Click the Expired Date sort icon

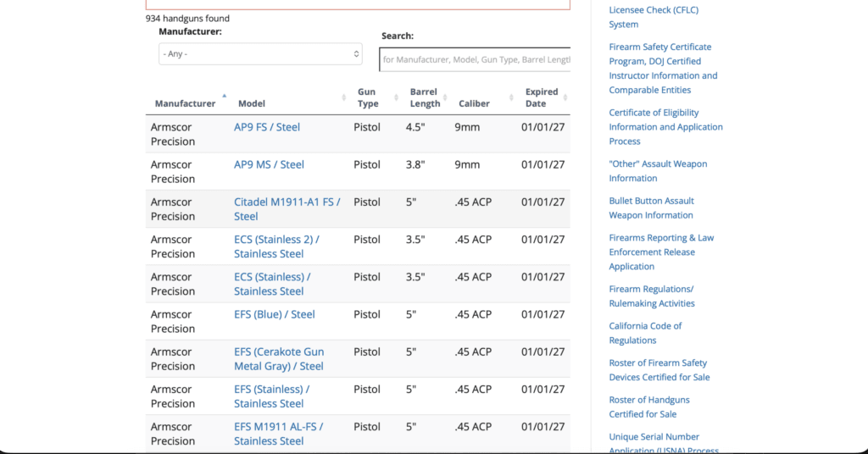click(x=565, y=97)
